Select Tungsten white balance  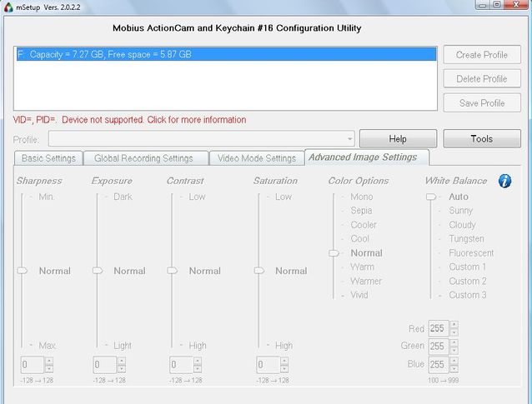pyautogui.click(x=466, y=239)
